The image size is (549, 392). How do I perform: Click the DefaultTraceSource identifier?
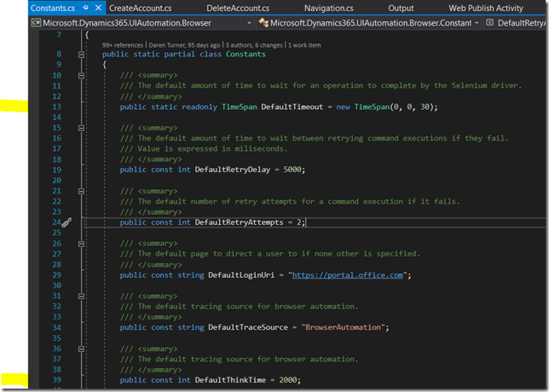pos(248,327)
